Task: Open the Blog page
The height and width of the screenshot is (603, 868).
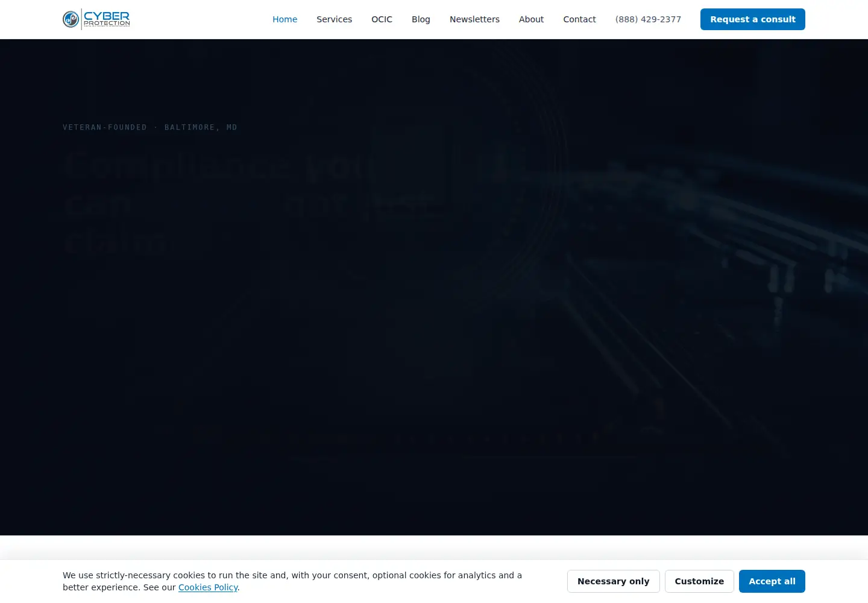Action: click(421, 19)
